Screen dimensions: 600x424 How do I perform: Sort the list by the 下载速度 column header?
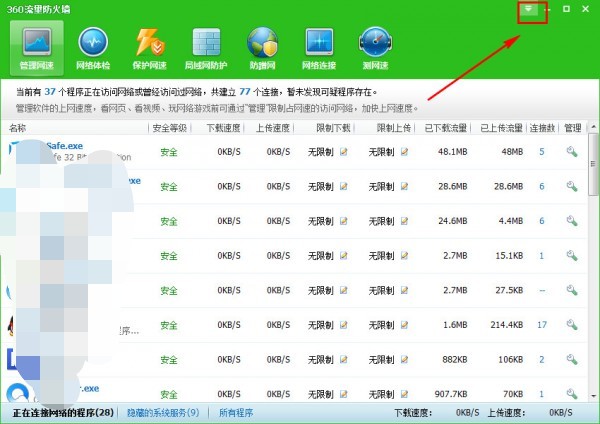[224, 128]
